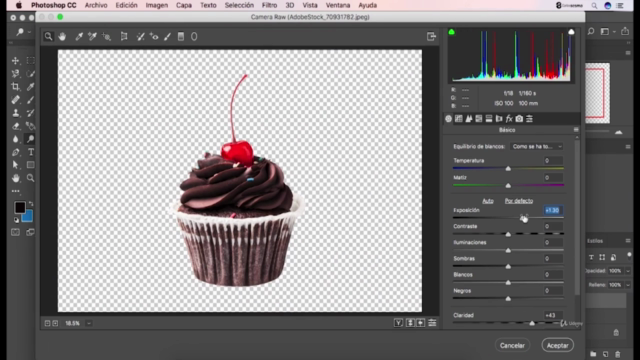Open the Ventana menu
The height and width of the screenshot is (360, 640).
338,5
